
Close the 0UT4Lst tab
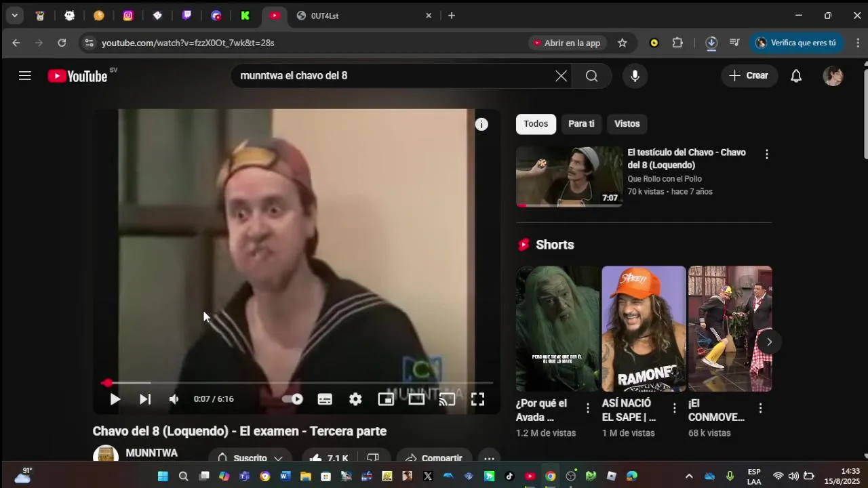[x=429, y=16]
